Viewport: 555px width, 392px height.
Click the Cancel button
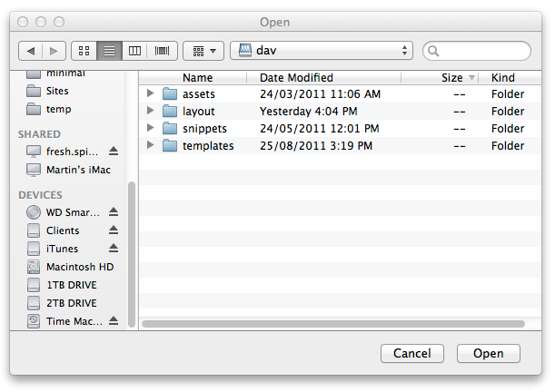(x=412, y=353)
